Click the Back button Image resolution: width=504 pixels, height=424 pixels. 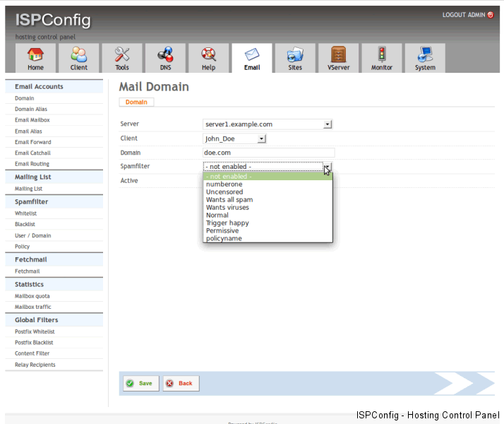(x=180, y=383)
